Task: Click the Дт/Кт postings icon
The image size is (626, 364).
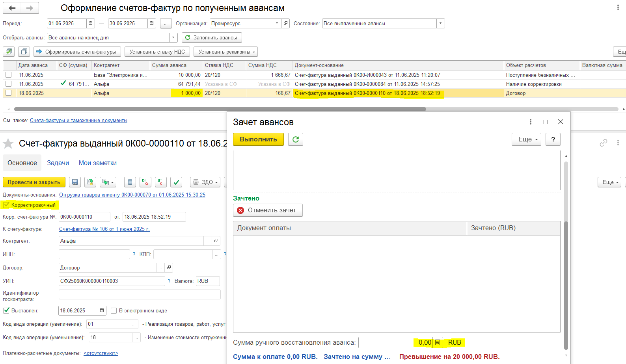Action: [161, 182]
